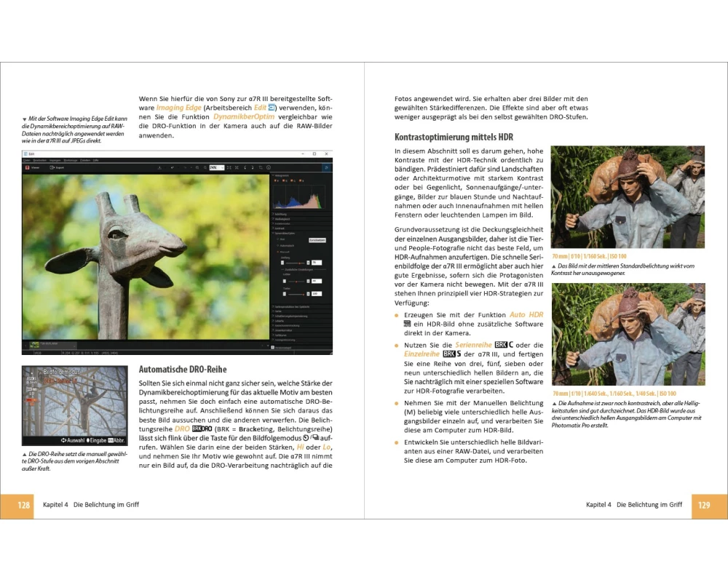Toggle the blue edit panel icon at top right
728x582 pixels.
[x=325, y=167]
